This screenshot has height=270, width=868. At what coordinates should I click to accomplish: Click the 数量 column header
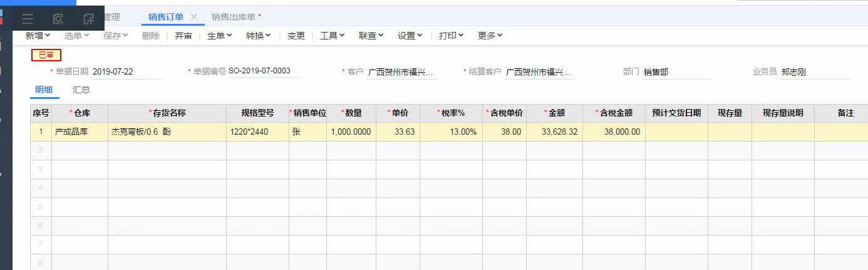coord(351,113)
